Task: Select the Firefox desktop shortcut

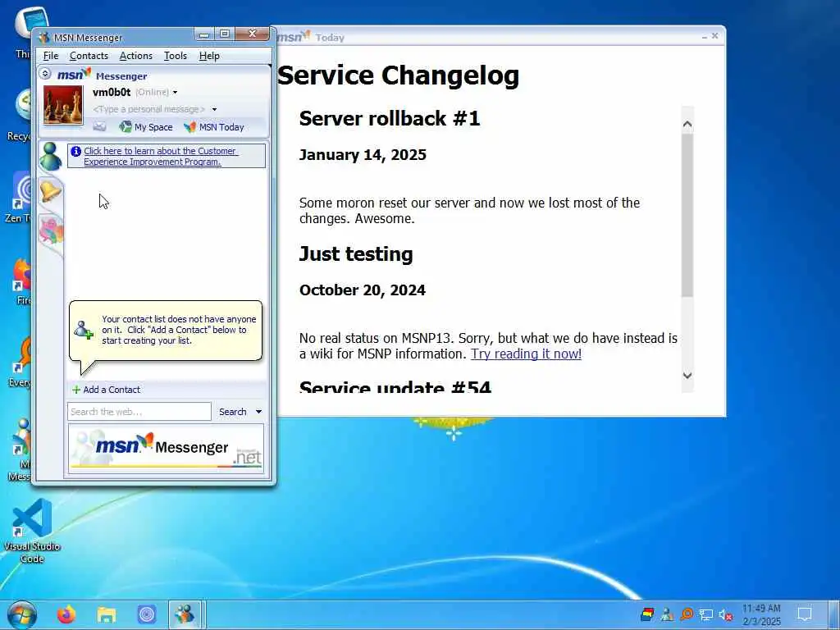Action: tap(22, 281)
